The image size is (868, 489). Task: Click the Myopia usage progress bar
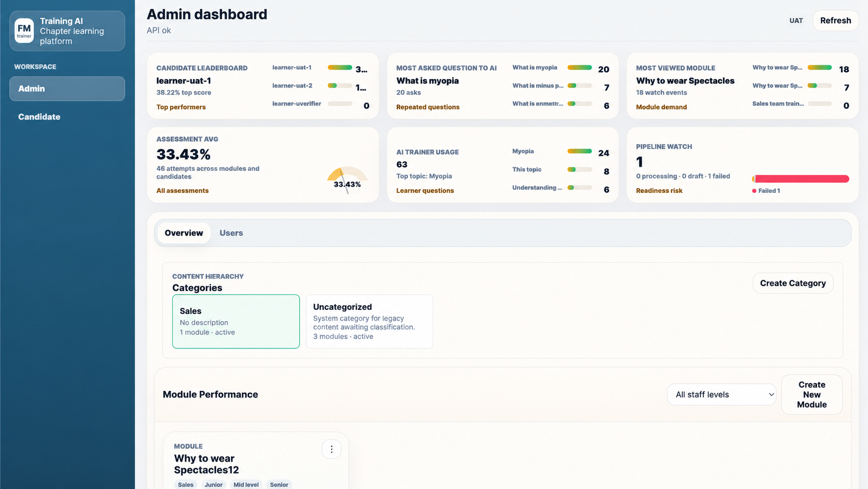[580, 151]
